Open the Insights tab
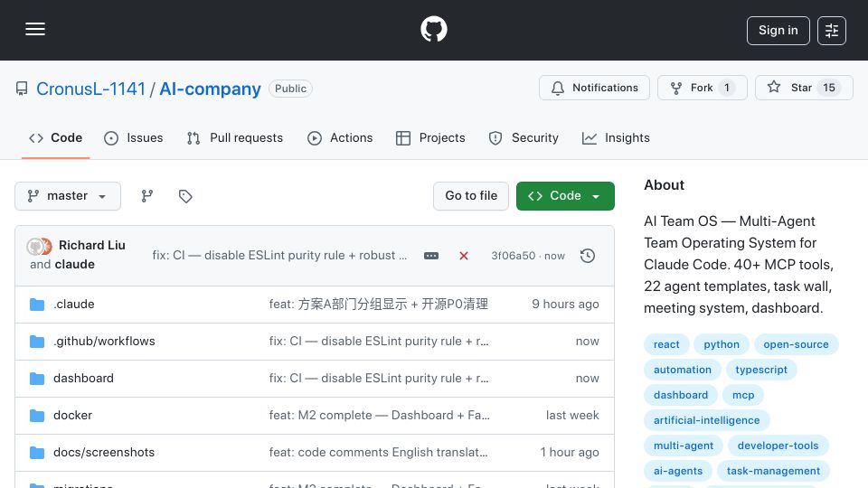The image size is (868, 488). [616, 137]
